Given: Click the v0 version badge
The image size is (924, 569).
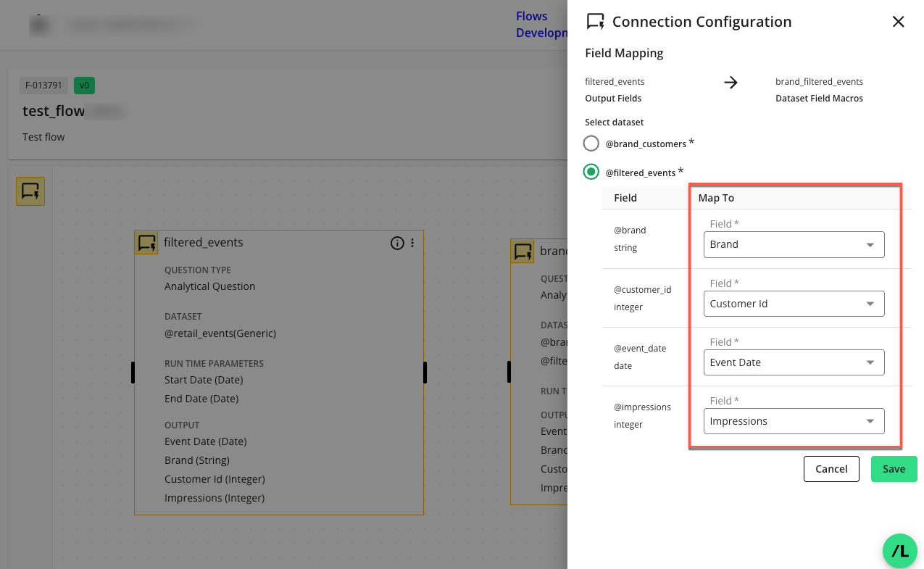Looking at the screenshot, I should click(x=84, y=86).
